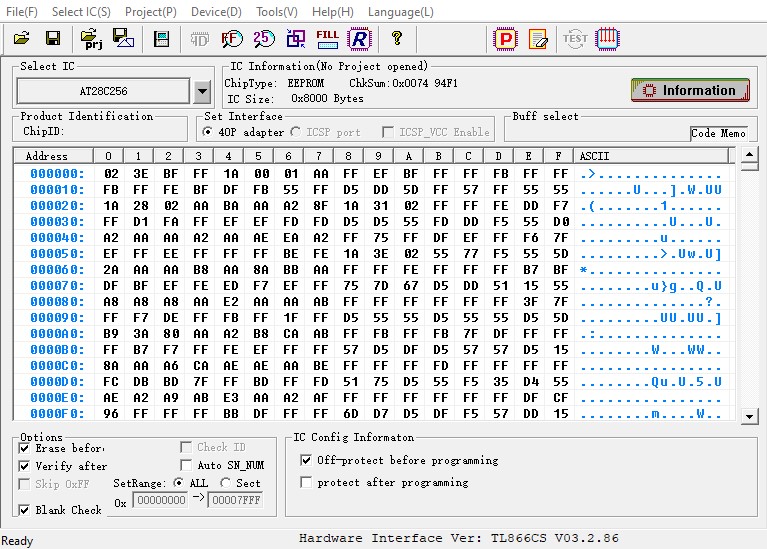The height and width of the screenshot is (549, 767).
Task: Open the Tools(V) menu
Action: click(277, 12)
